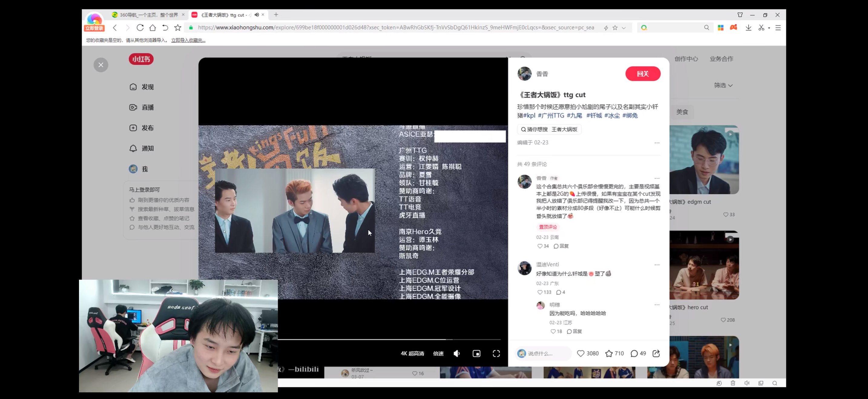The image size is (868, 399).
Task: Switch to 360导航 browser tab
Action: [148, 15]
